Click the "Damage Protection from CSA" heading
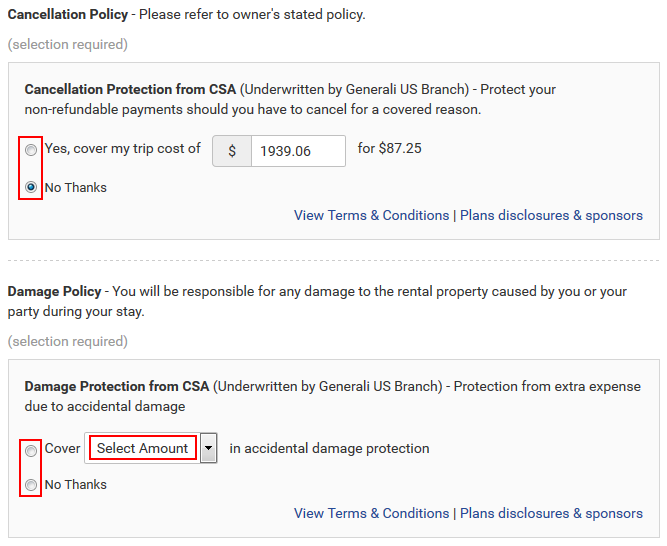 click(117, 386)
